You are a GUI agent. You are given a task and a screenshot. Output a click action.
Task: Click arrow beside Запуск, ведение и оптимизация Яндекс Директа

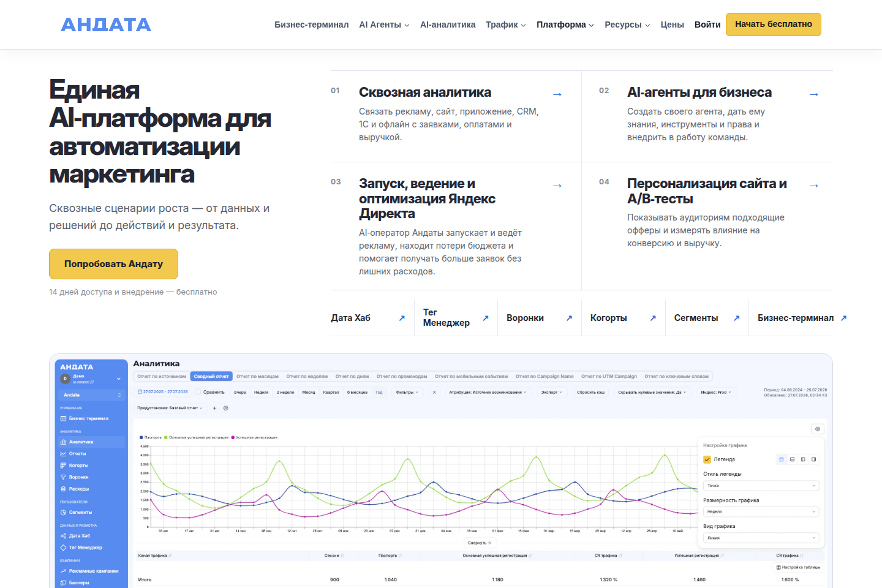coord(557,186)
